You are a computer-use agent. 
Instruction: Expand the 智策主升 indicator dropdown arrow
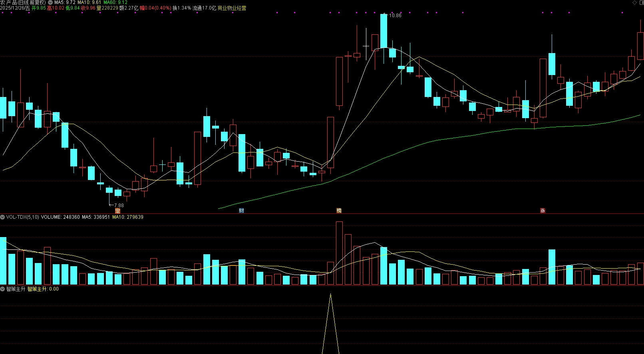point(2,289)
